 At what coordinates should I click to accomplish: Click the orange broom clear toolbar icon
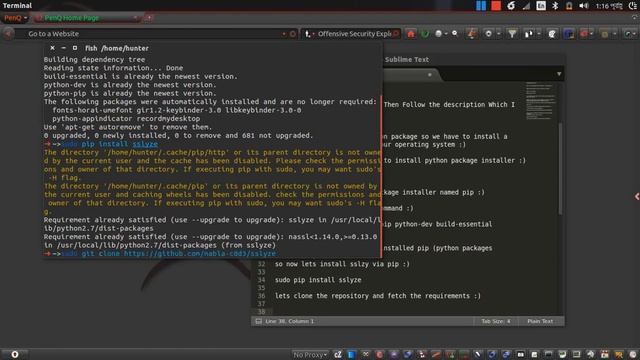[471, 34]
